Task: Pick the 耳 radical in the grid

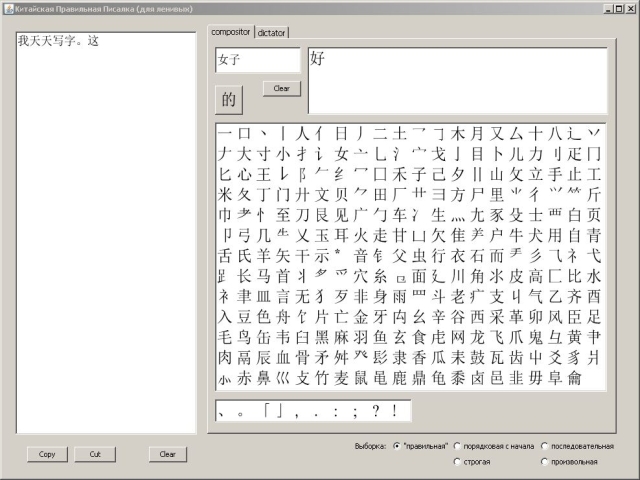Action: 341,236
